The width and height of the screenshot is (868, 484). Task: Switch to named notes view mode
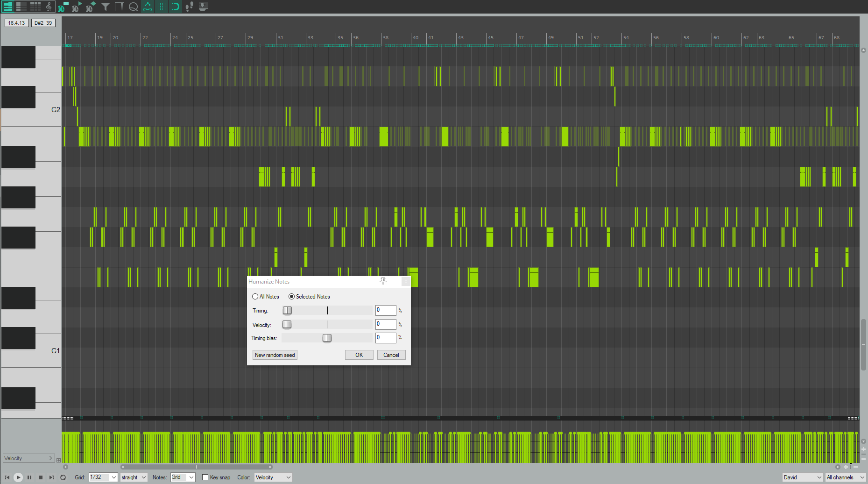click(21, 7)
